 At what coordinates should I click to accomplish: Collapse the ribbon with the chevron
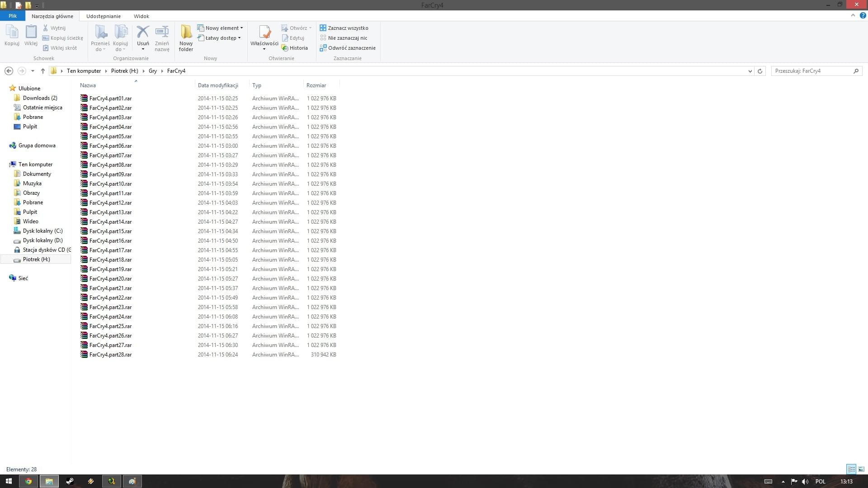[x=853, y=15]
